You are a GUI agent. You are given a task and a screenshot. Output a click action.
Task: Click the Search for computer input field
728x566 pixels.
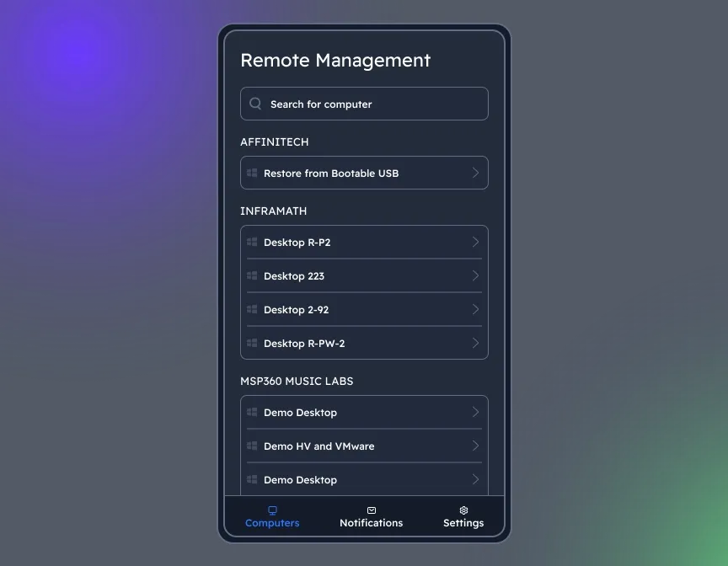point(364,103)
